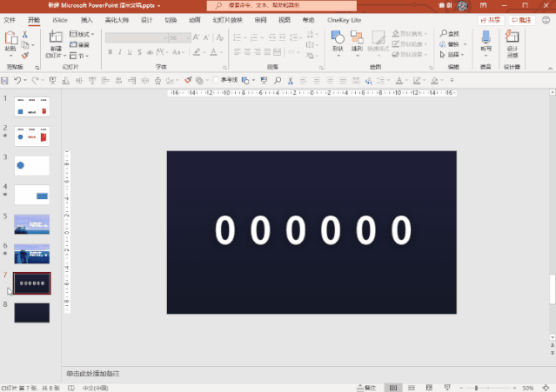Click the Shapes (形状) gallery icon
Viewport: 556px width, 392px height.
(x=338, y=37)
